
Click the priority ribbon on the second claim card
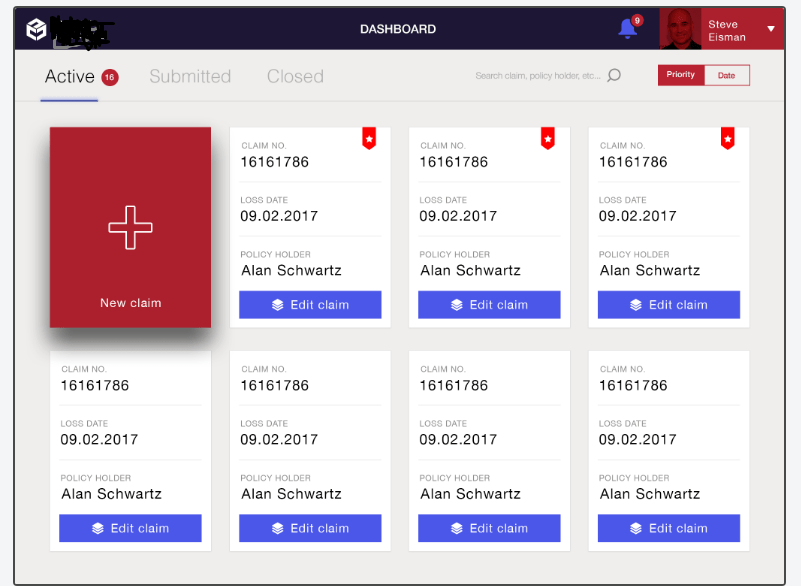pyautogui.click(x=547, y=139)
